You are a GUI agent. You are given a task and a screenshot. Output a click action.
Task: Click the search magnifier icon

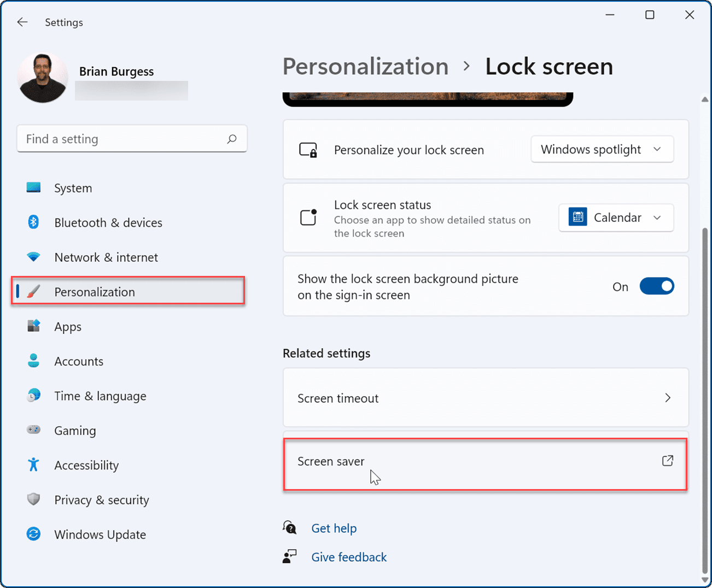[233, 138]
